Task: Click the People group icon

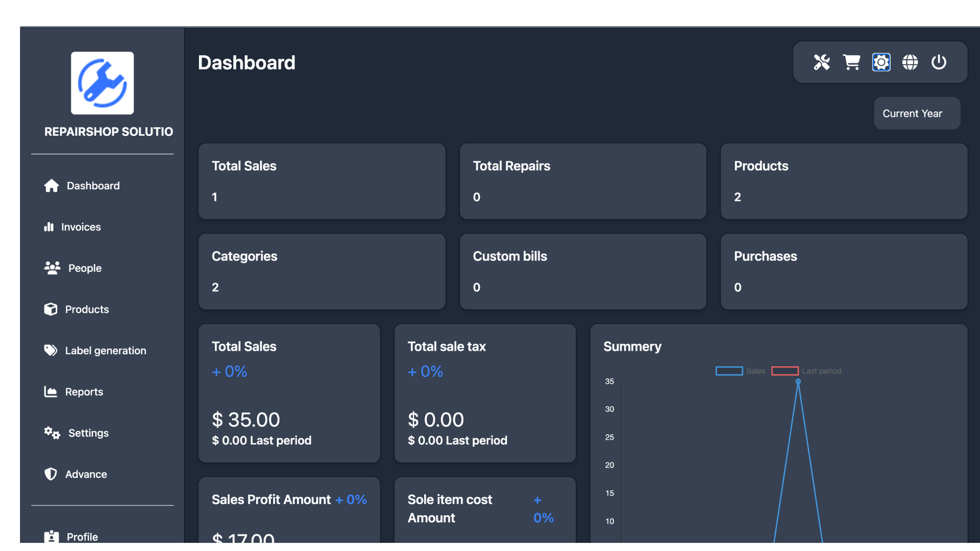Action: (x=52, y=268)
